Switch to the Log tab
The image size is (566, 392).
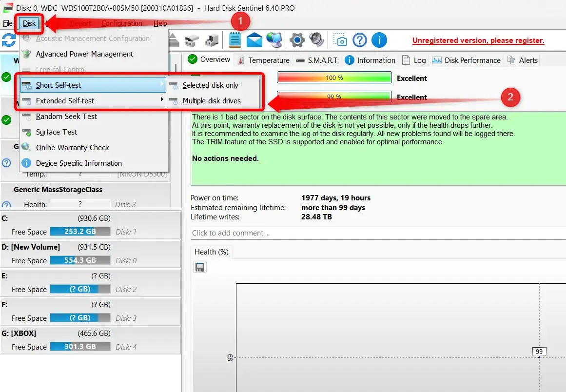[414, 60]
